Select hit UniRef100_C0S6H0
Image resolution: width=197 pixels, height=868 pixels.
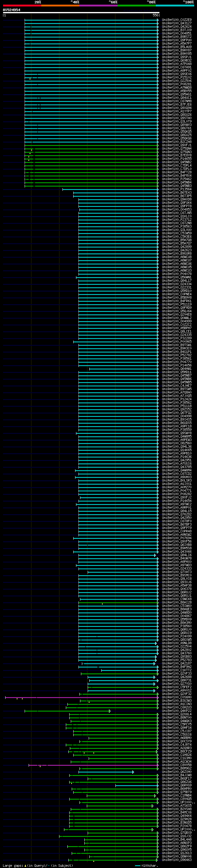click(x=176, y=697)
